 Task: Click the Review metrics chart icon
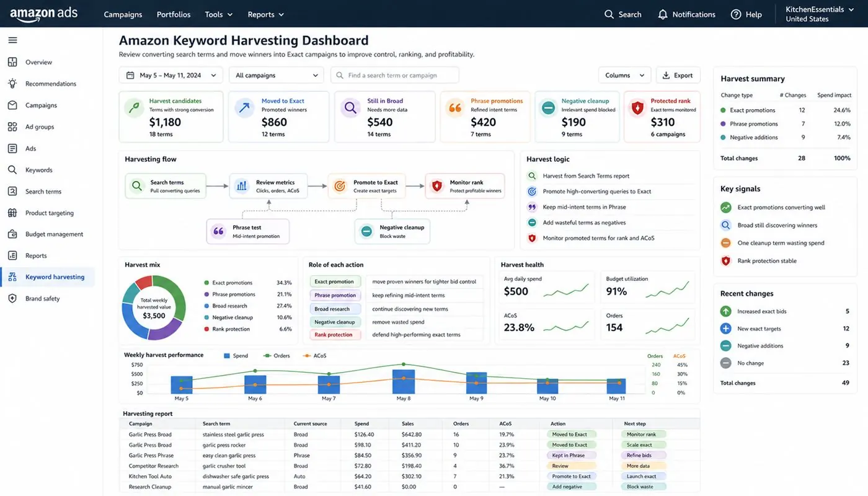tap(242, 185)
